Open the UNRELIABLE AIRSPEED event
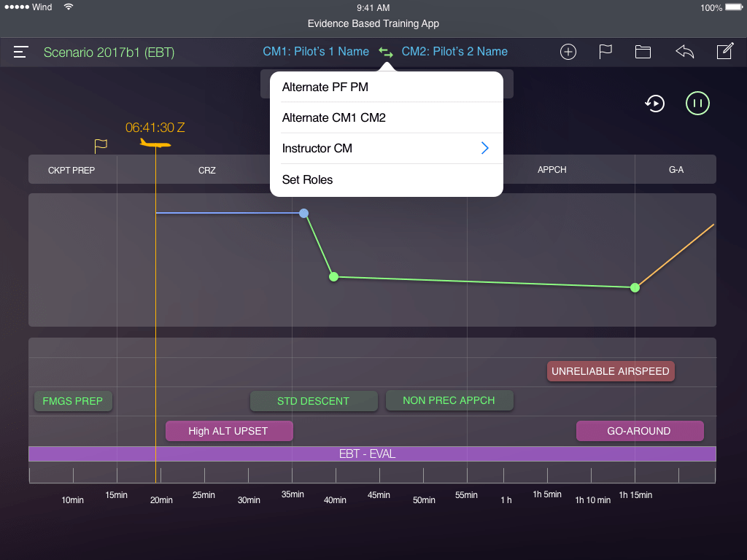 point(611,371)
